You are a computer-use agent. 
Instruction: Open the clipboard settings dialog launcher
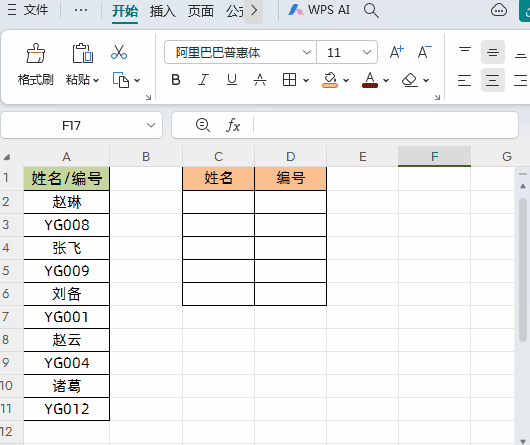148,97
